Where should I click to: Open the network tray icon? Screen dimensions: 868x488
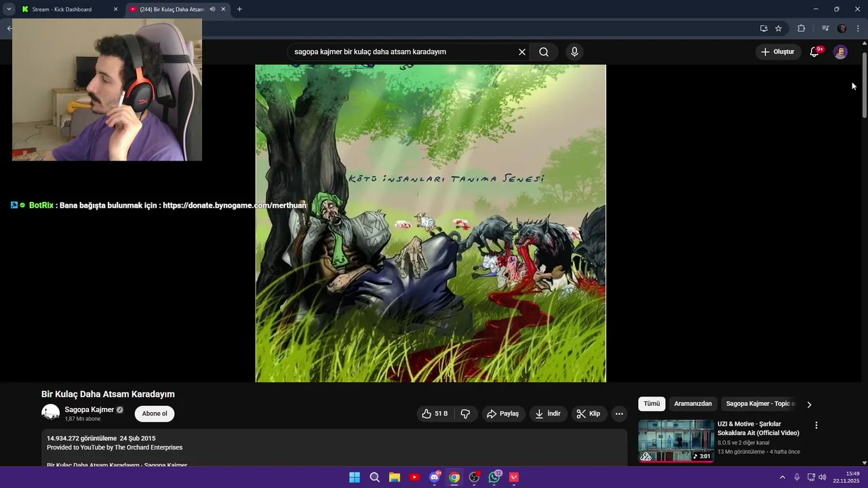coord(811,477)
